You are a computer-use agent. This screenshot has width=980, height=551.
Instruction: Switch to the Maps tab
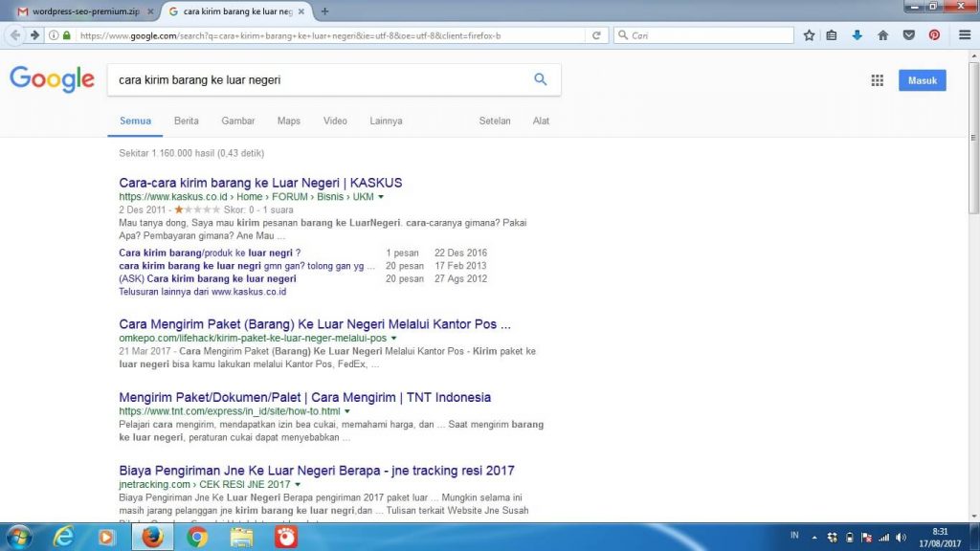pos(289,121)
